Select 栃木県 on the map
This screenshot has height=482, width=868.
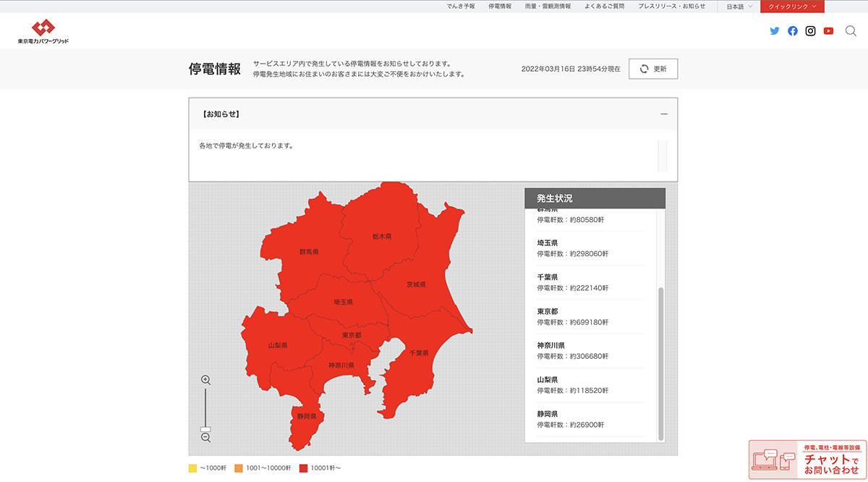[x=382, y=236]
